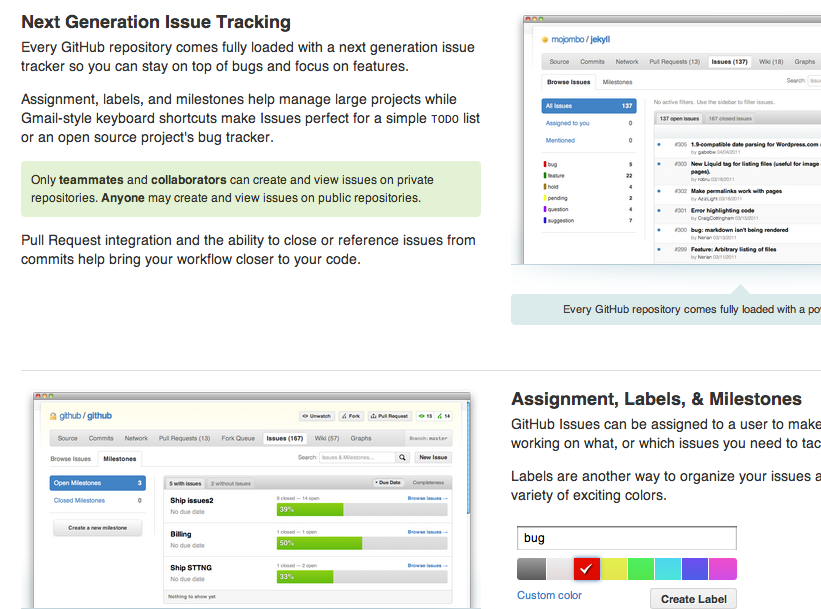Select the All Issues 137 filter
The image size is (821, 609).
589,106
